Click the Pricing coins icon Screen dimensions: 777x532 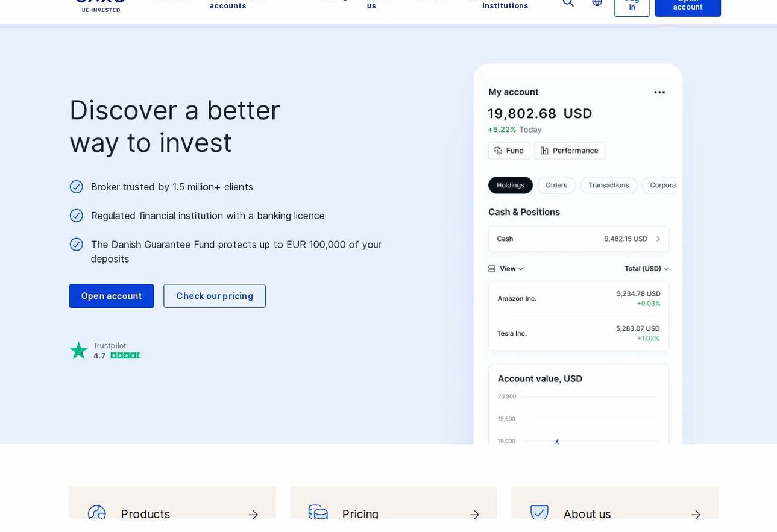[x=318, y=513]
